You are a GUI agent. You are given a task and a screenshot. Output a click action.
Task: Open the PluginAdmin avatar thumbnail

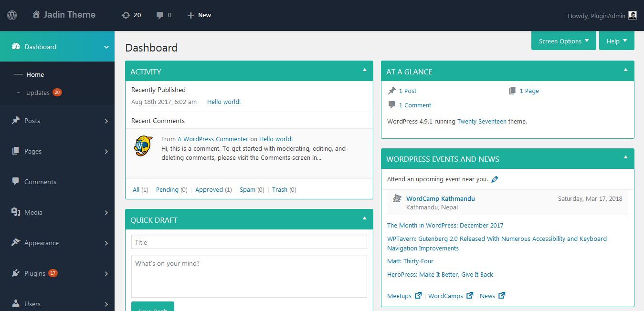[x=633, y=15]
